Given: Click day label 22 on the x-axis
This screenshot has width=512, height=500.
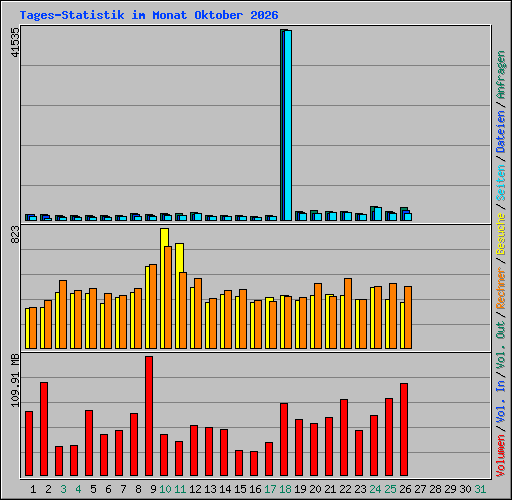Looking at the screenshot, I should point(345,489).
